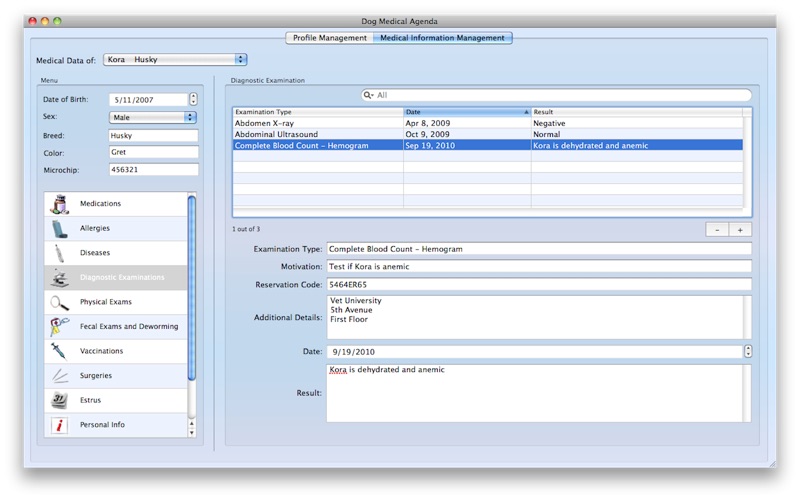This screenshot has width=800, height=500.
Task: Open the Physical Exams menu entry
Action: 116,303
